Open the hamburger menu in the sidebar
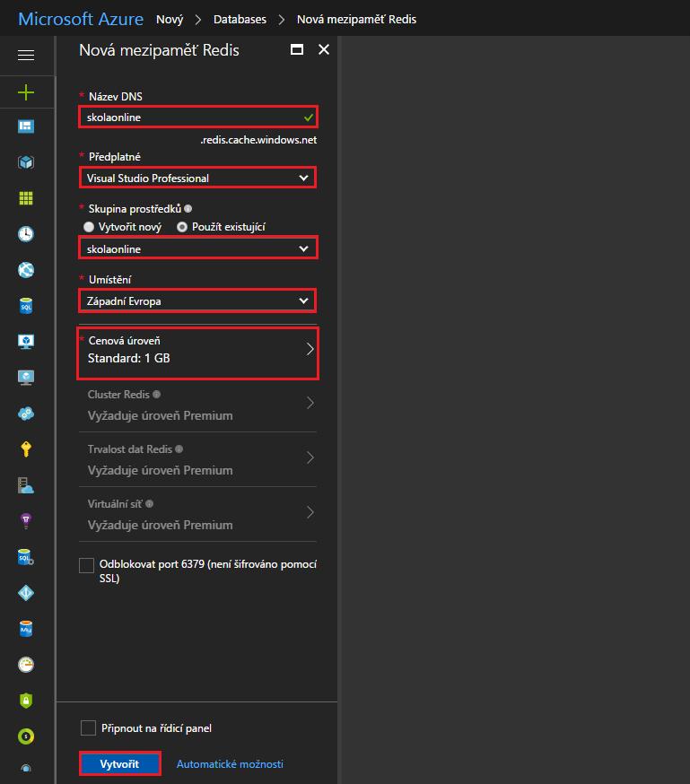This screenshot has width=690, height=784. pyautogui.click(x=26, y=55)
